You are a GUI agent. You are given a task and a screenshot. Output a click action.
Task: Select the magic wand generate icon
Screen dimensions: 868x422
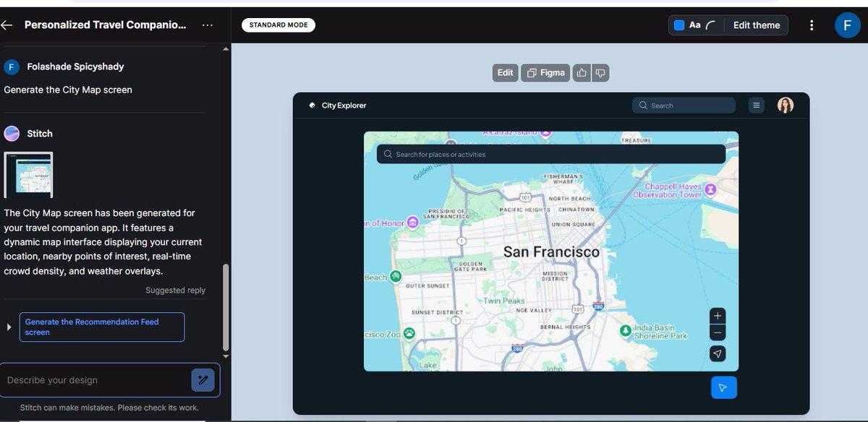click(x=203, y=379)
